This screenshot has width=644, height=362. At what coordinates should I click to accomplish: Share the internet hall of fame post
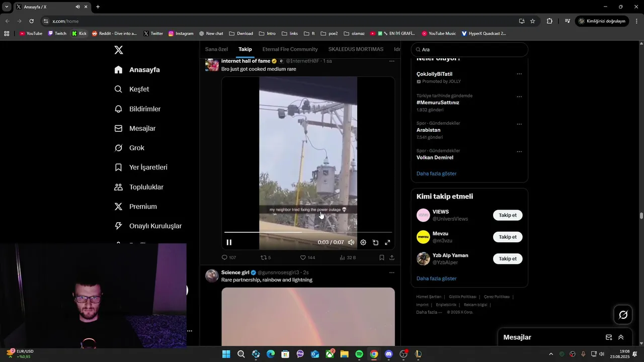tap(392, 257)
